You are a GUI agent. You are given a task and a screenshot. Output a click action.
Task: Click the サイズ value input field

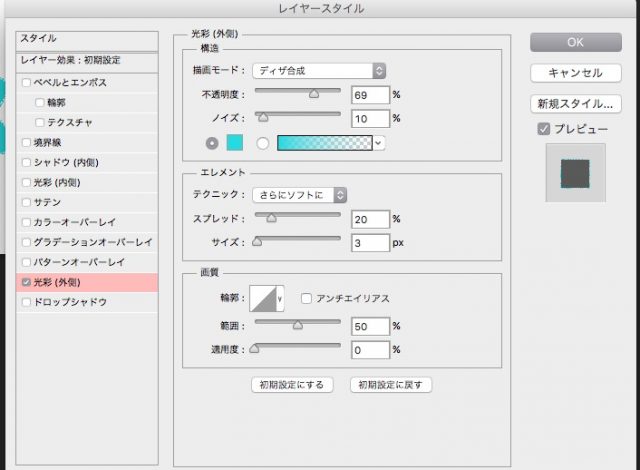(370, 243)
